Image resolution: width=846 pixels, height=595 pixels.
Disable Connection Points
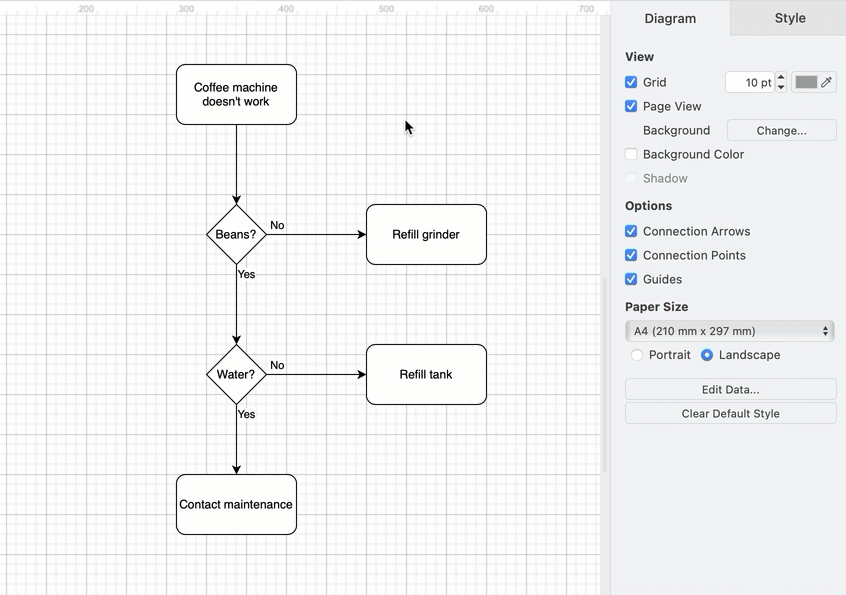[631, 255]
